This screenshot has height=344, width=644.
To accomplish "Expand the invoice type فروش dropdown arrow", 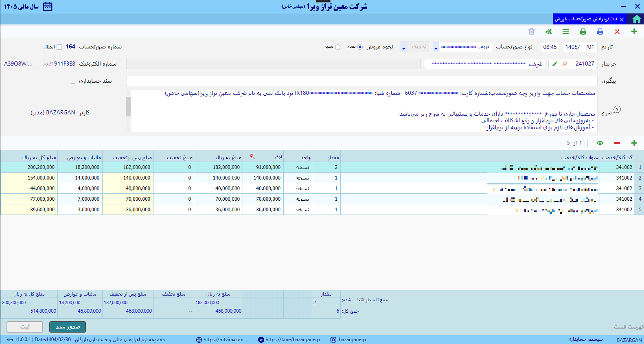I will 436,47.
